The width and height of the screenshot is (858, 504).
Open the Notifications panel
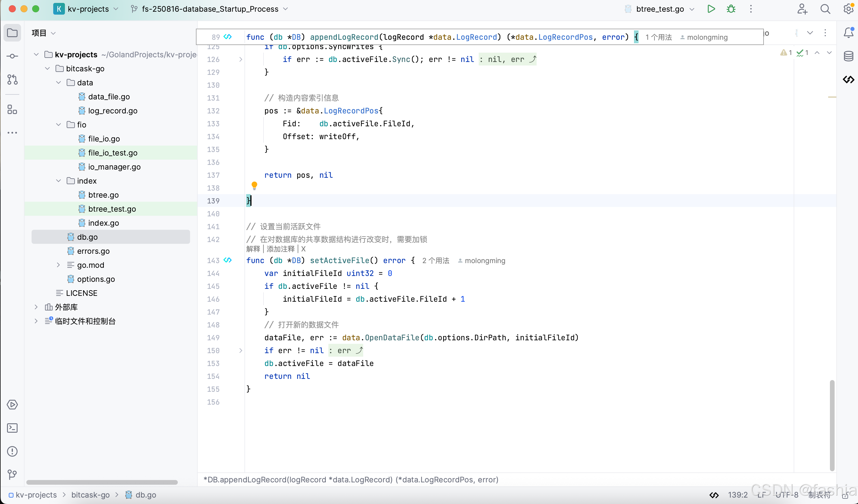pyautogui.click(x=848, y=33)
